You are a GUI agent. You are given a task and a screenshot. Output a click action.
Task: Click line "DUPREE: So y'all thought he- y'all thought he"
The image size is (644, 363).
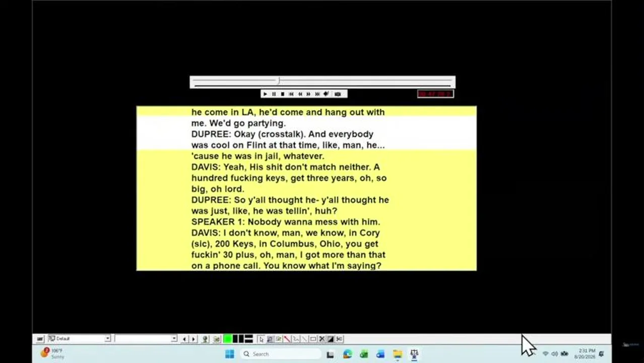pyautogui.click(x=290, y=200)
